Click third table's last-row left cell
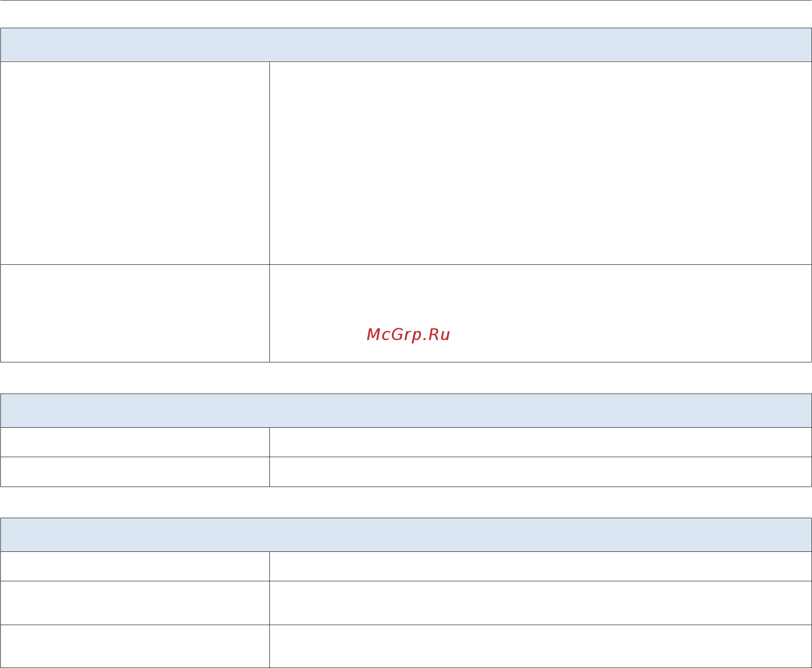812x668 pixels. (135, 646)
